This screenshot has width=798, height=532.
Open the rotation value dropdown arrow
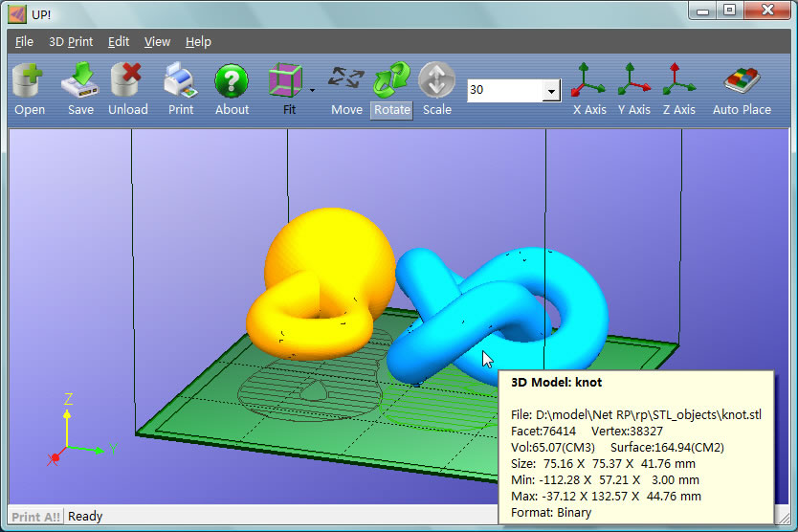pos(551,91)
